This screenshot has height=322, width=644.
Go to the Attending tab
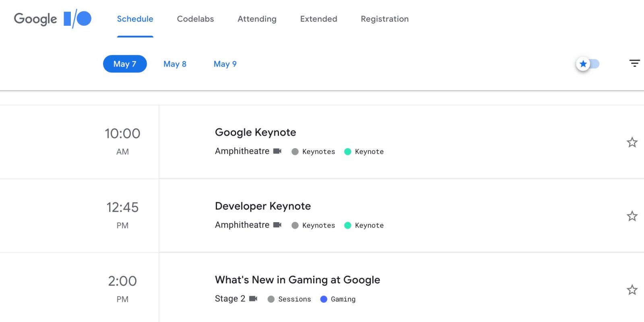(x=257, y=19)
